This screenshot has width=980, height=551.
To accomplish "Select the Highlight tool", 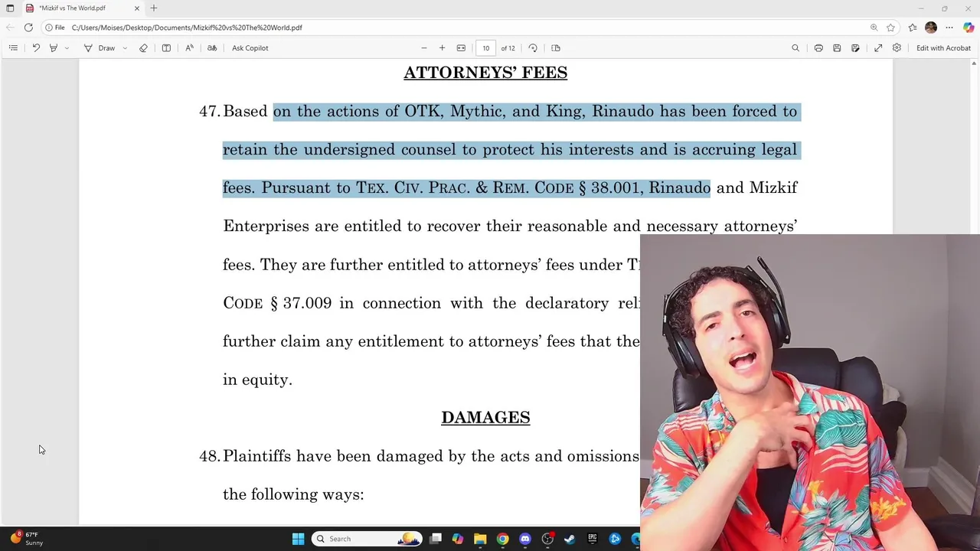I will [53, 47].
